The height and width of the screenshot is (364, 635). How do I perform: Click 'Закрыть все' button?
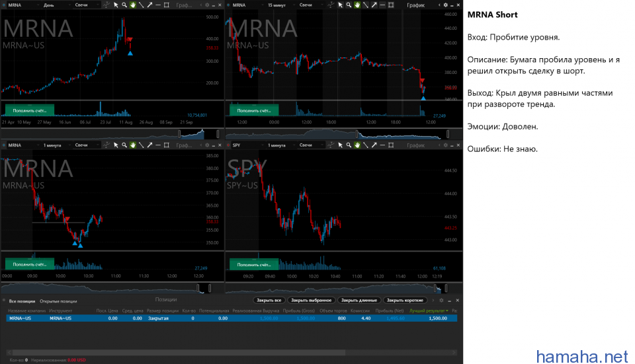pos(269,300)
